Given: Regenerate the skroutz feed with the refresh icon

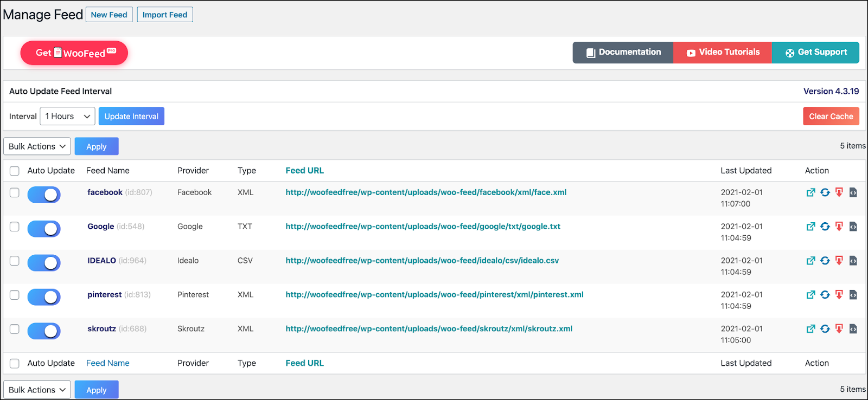Looking at the screenshot, I should [825, 329].
